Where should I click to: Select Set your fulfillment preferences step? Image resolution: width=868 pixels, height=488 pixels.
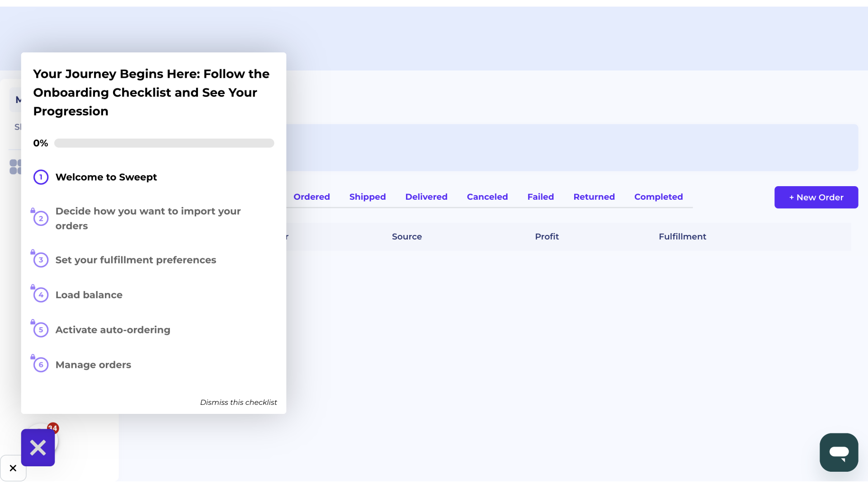pos(136,260)
